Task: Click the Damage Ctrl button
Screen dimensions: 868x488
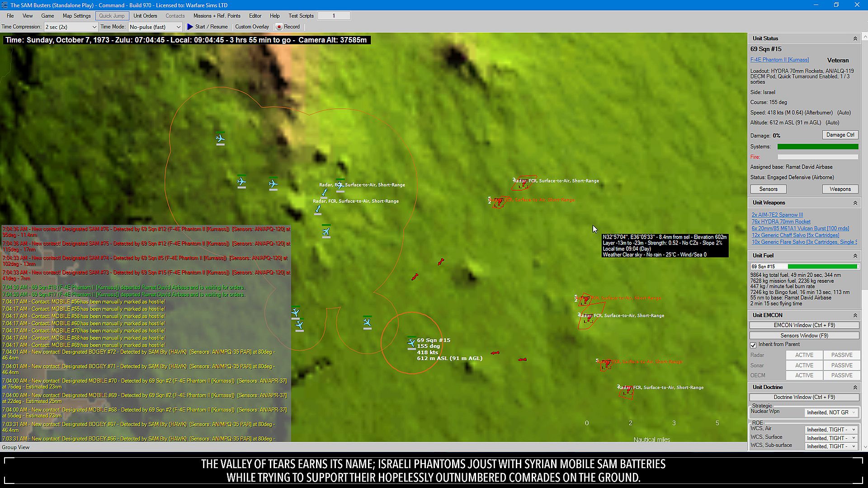Action: (840, 135)
